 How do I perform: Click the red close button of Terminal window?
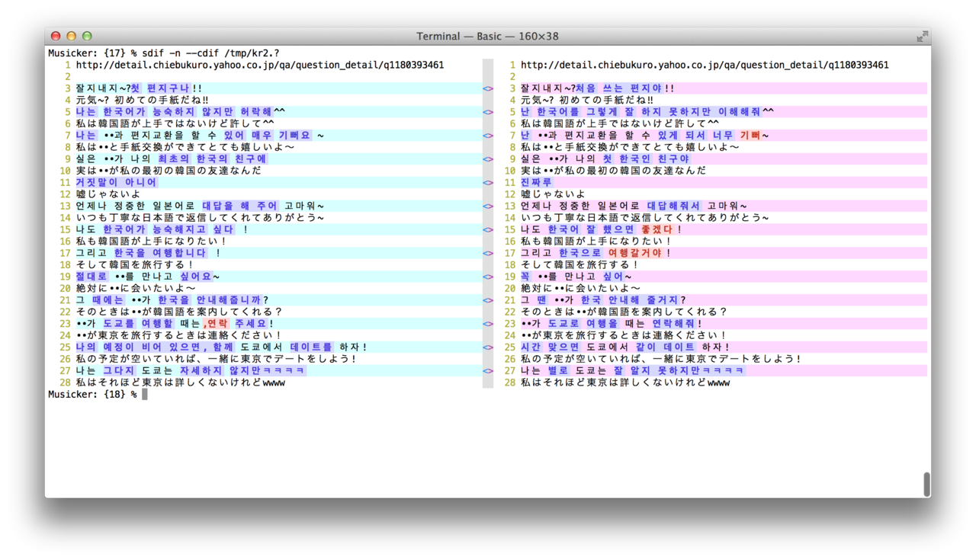click(56, 36)
